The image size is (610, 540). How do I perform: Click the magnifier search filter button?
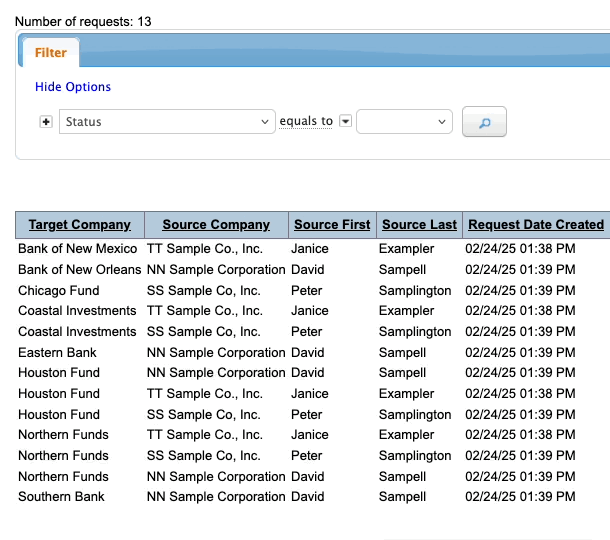click(484, 122)
